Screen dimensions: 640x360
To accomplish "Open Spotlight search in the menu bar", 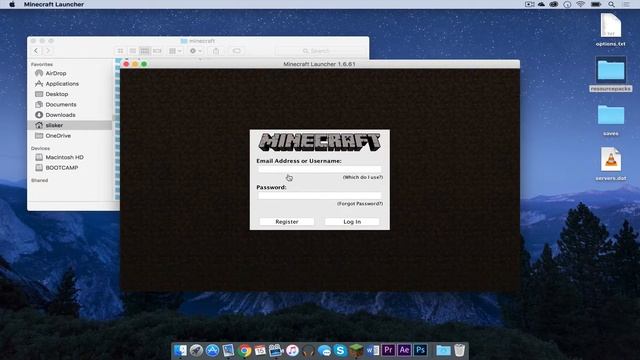I will (x=611, y=4).
